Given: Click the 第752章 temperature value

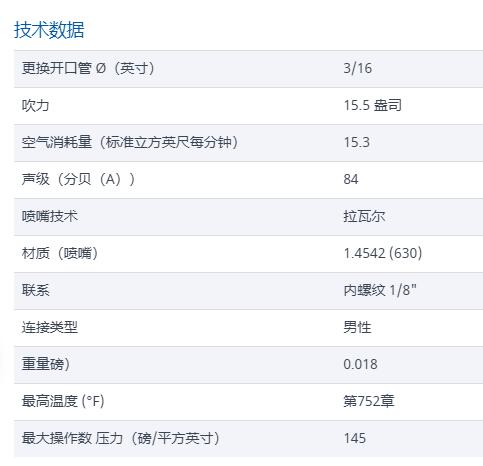Looking at the screenshot, I should point(369,401).
